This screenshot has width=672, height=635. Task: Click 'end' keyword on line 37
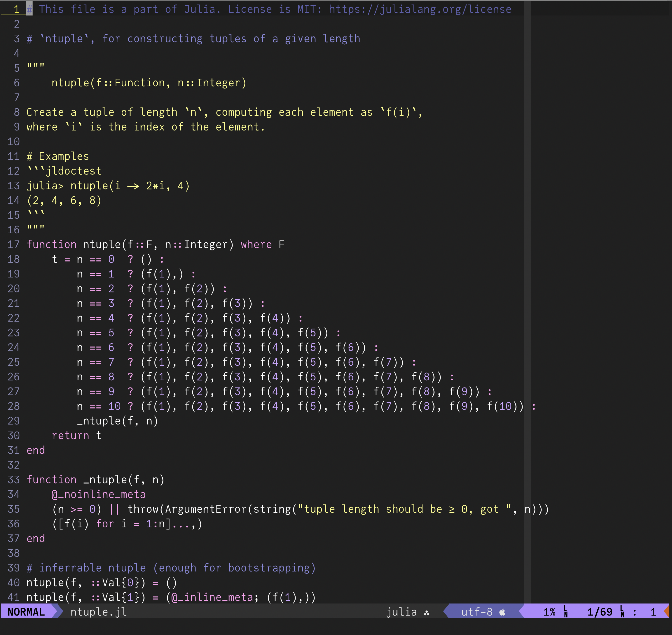pyautogui.click(x=35, y=539)
